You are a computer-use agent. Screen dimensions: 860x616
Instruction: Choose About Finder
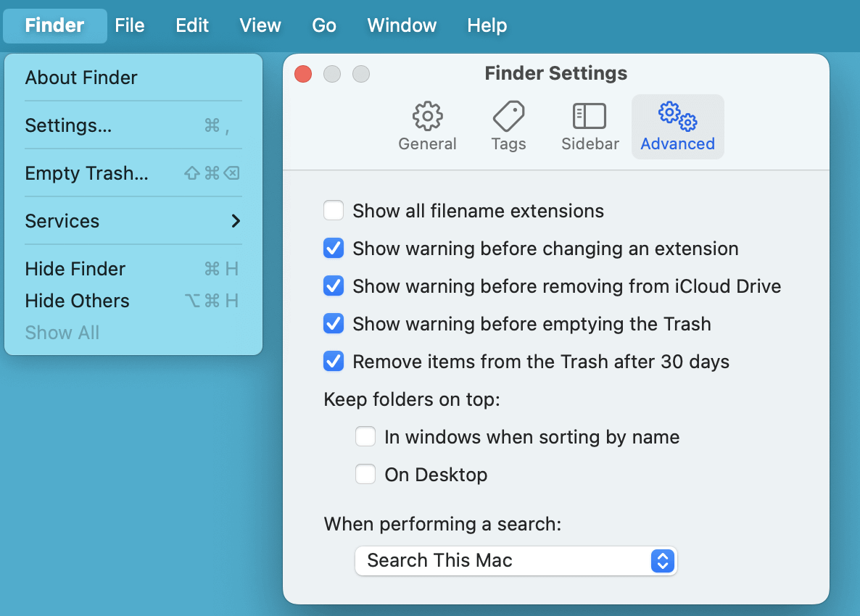(x=81, y=78)
